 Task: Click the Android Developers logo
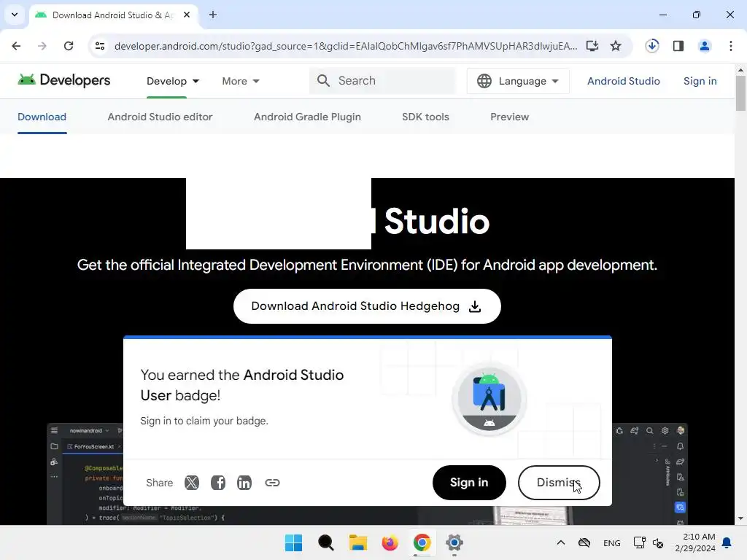(64, 80)
